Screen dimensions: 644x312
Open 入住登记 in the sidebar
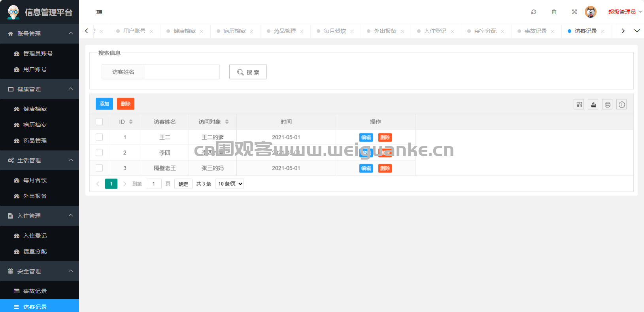click(x=40, y=236)
